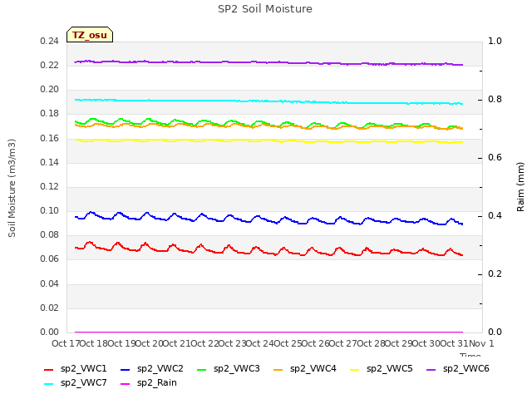Click the Nov 1 x-axis tick label
532x399 pixels.
[481, 343]
